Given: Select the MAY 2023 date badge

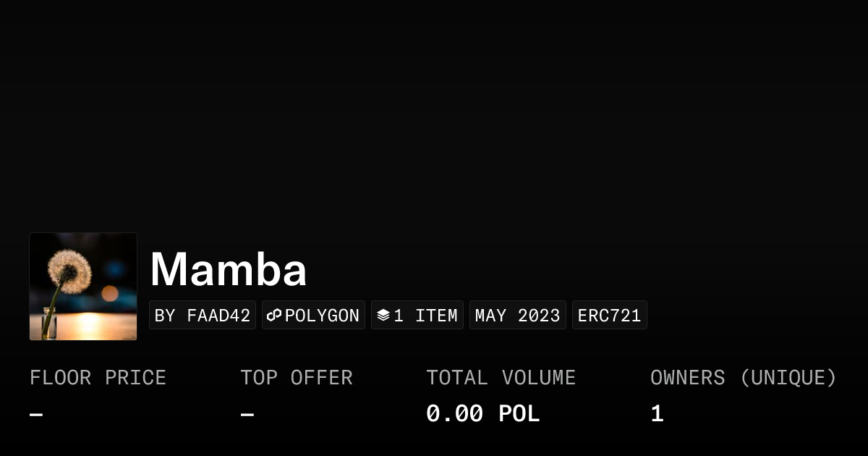Looking at the screenshot, I should click(517, 316).
